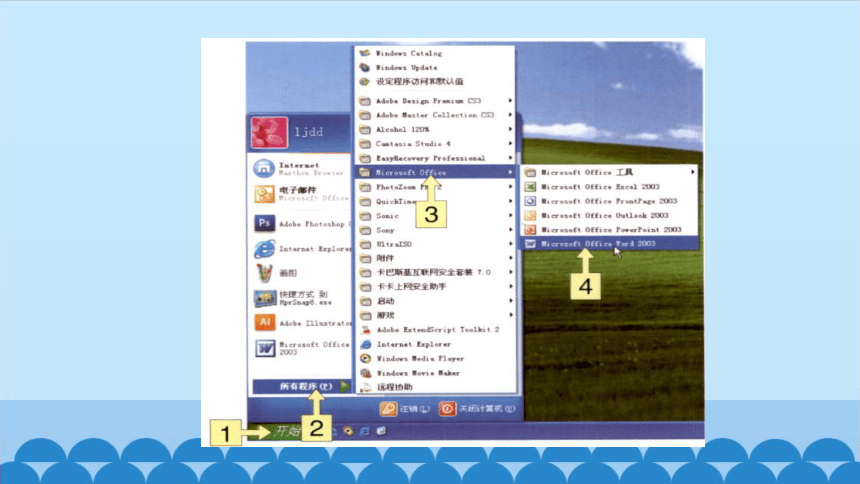
Task: Expand the Sony program folder
Action: [x=435, y=230]
